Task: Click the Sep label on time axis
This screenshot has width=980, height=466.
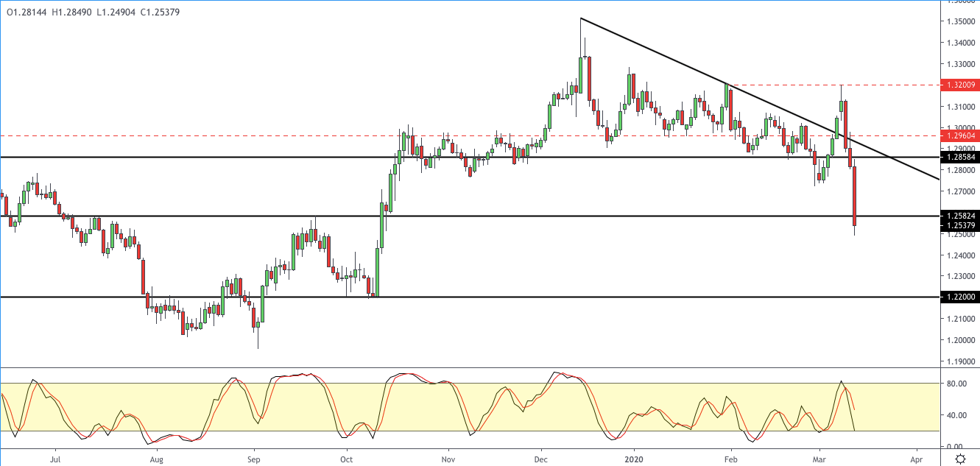Action: (254, 458)
